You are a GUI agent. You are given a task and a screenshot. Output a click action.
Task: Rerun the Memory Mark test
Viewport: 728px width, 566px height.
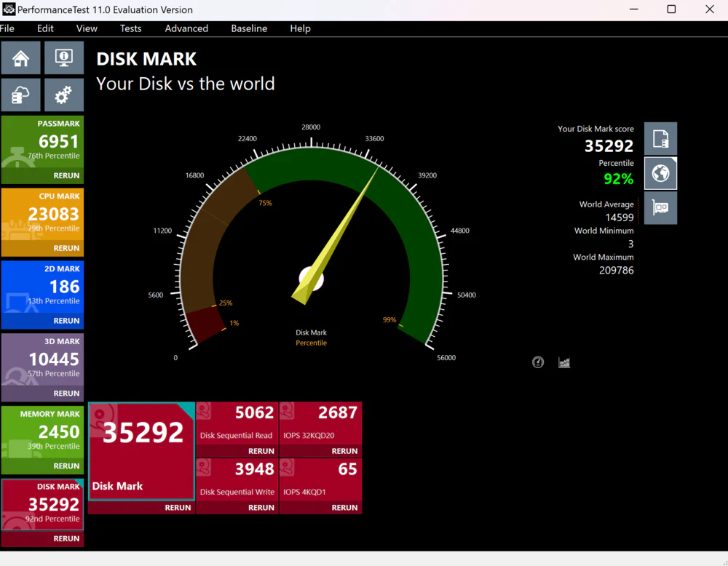66,466
